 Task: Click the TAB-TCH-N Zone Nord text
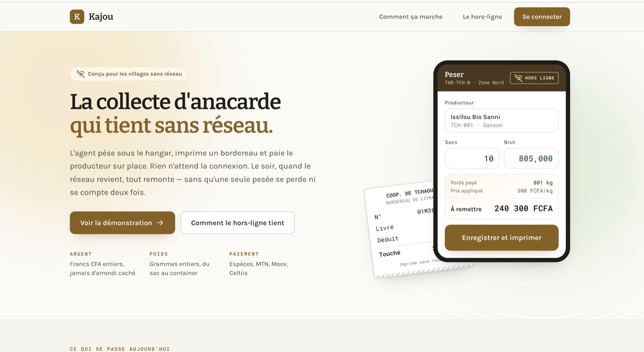(x=474, y=83)
